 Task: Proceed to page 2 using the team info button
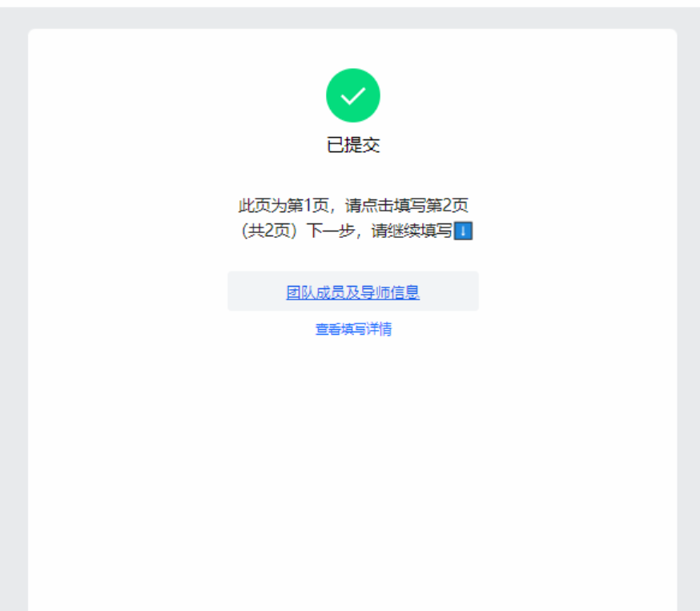pos(353,291)
